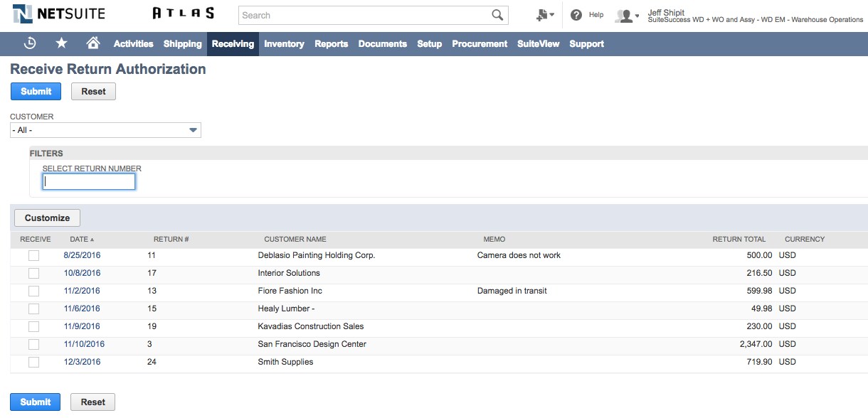Click the Customer Name column header

(x=295, y=240)
